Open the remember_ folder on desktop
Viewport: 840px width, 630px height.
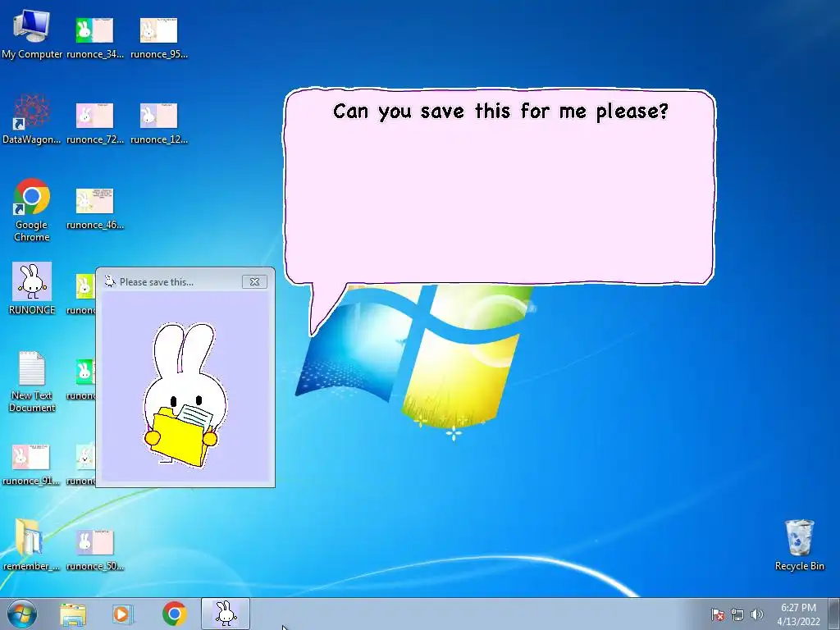(31, 545)
